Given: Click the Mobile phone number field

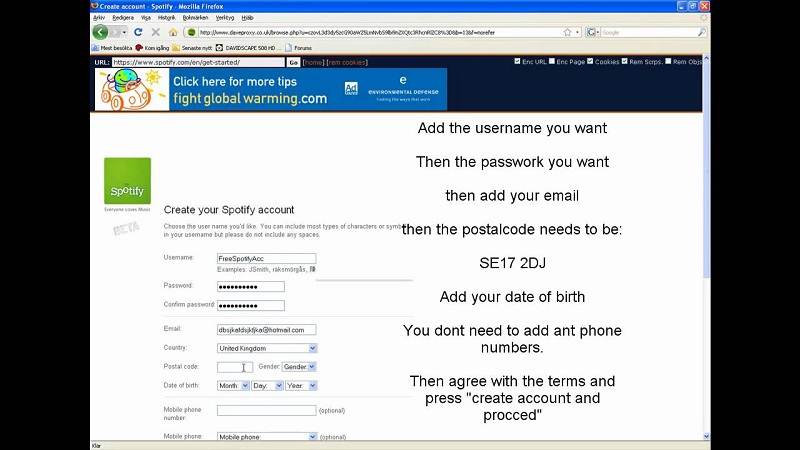Looking at the screenshot, I should coord(266,410).
